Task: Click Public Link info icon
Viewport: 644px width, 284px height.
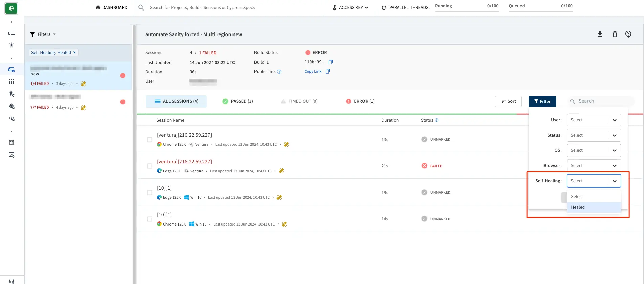Action: point(279,72)
